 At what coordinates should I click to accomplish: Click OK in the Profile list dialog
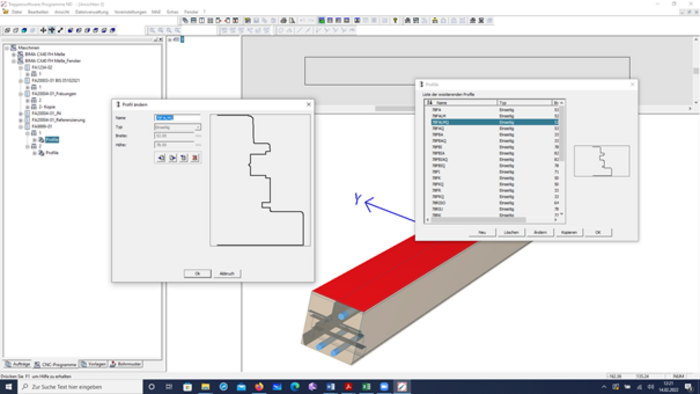(598, 232)
